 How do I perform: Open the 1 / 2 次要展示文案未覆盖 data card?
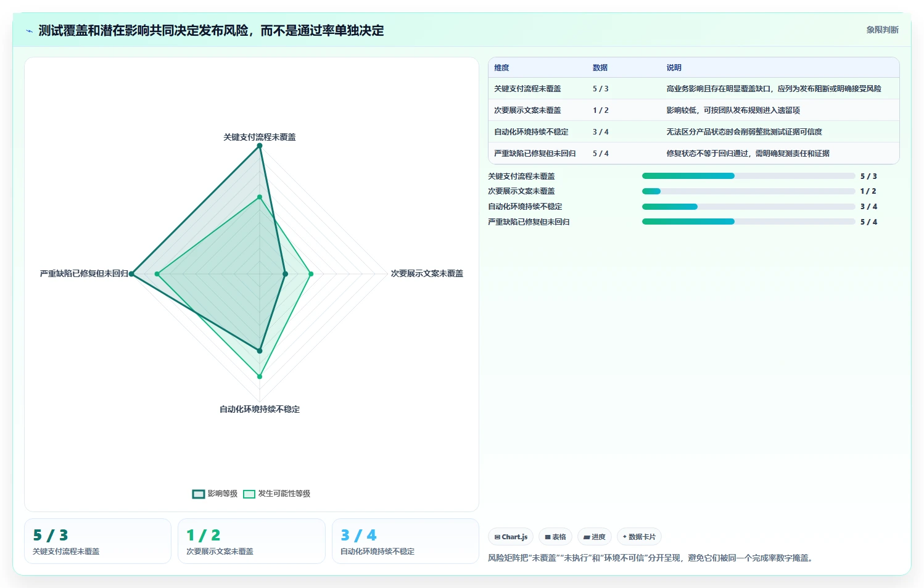tap(252, 541)
